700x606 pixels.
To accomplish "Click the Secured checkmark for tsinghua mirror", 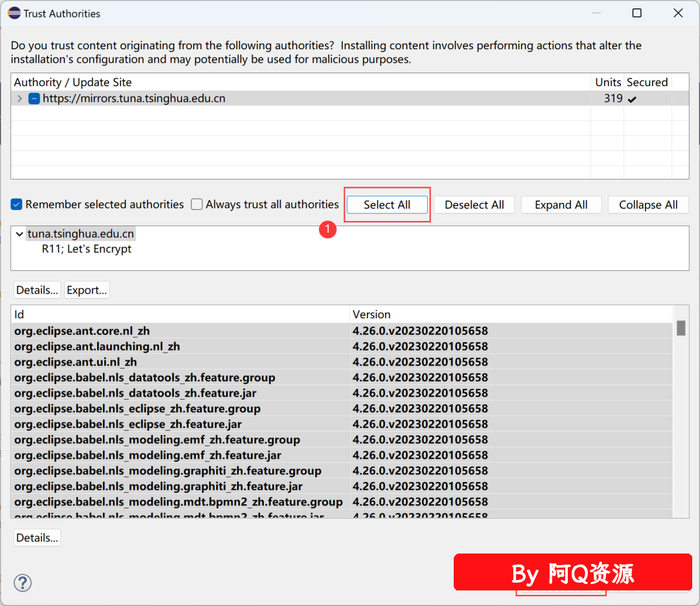I will (632, 99).
